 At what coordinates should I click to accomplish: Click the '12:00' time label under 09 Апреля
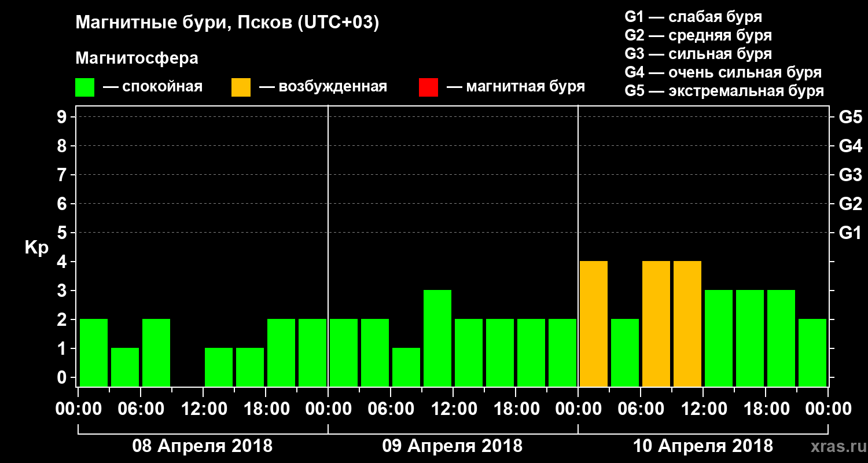pyautogui.click(x=453, y=409)
